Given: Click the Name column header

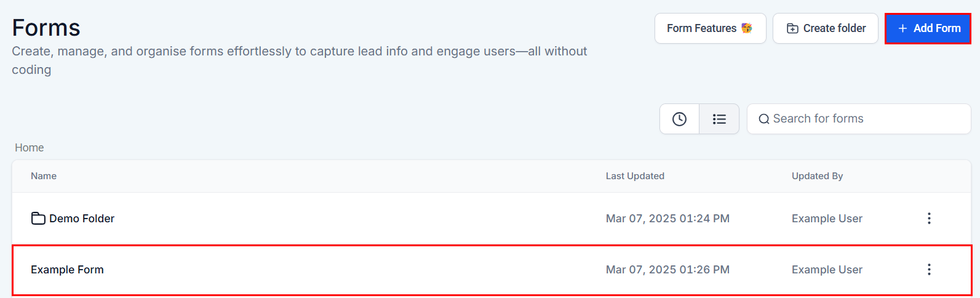Looking at the screenshot, I should [x=44, y=176].
